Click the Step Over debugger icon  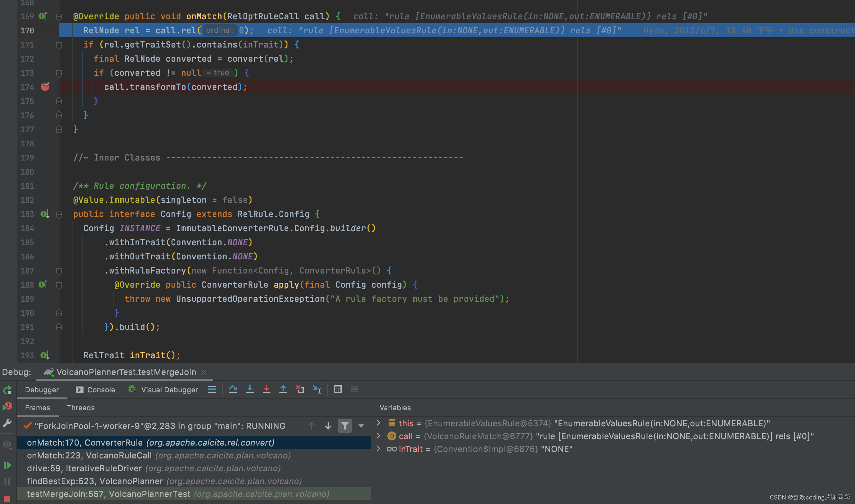[x=233, y=389]
